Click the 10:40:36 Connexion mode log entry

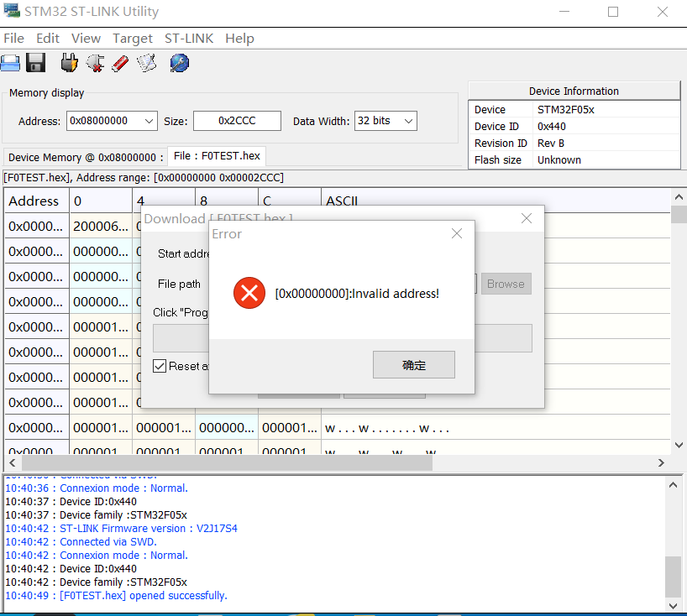97,488
